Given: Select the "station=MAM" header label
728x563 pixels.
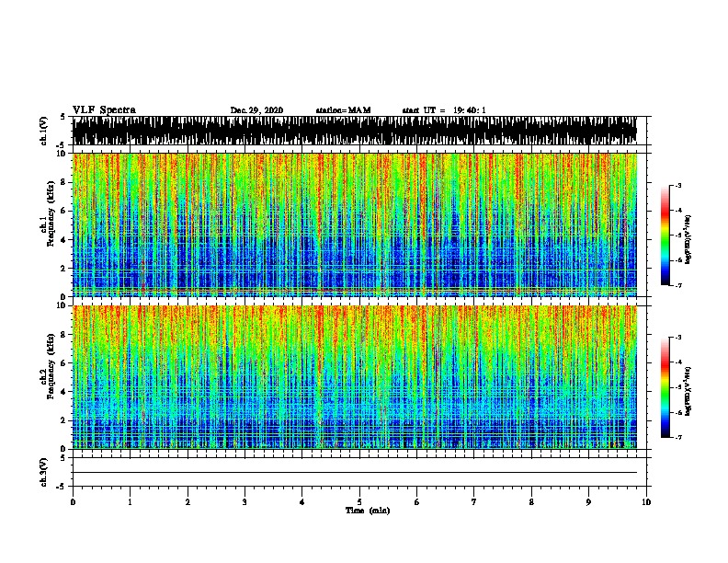Looking at the screenshot, I should coord(344,110).
